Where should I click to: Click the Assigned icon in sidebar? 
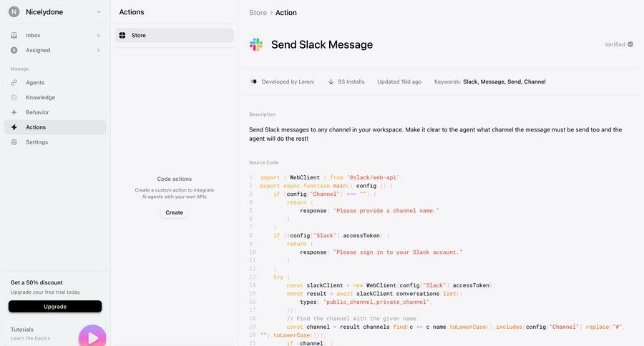tap(14, 50)
